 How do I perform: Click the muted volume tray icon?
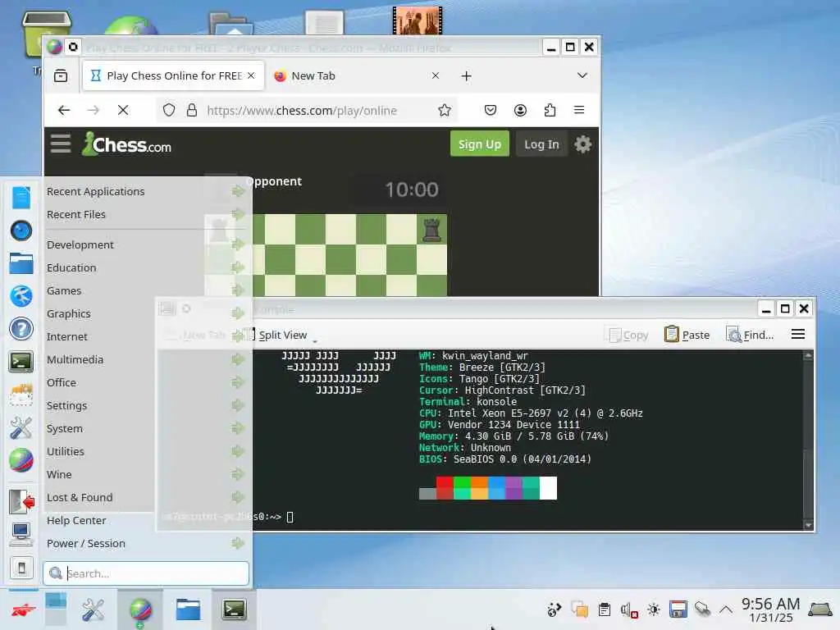629,609
